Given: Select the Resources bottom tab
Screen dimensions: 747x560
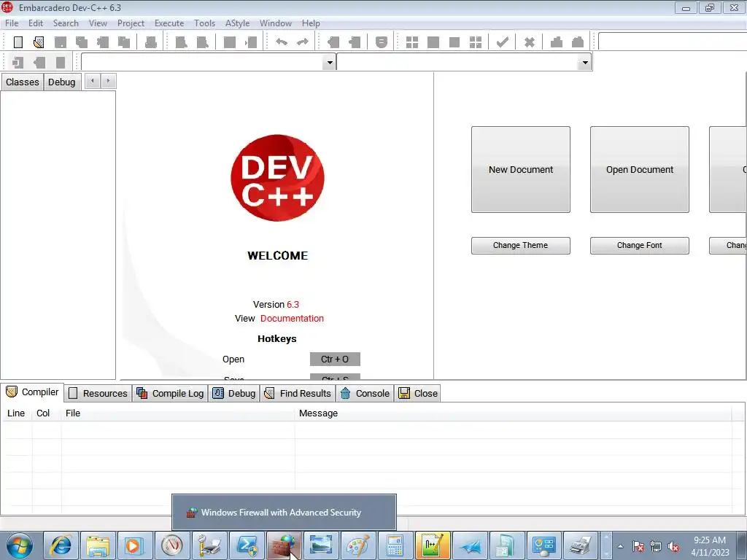Looking at the screenshot, I should pos(98,393).
